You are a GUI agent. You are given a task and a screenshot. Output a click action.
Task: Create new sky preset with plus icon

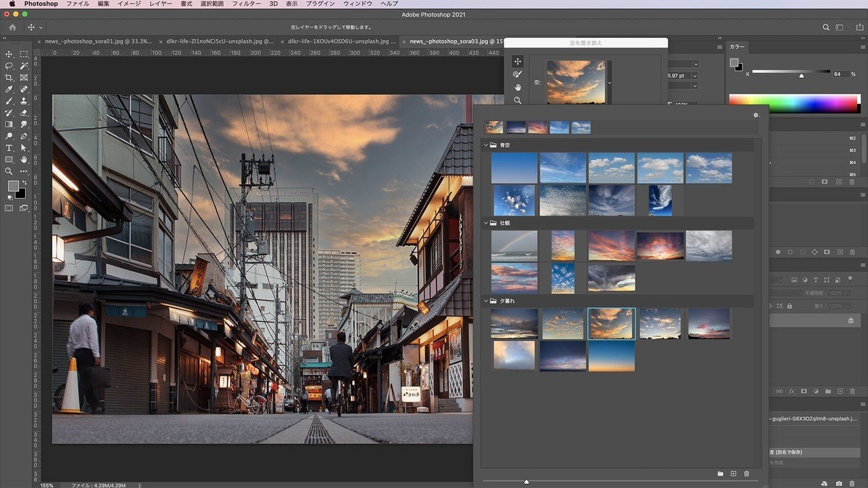(x=733, y=473)
